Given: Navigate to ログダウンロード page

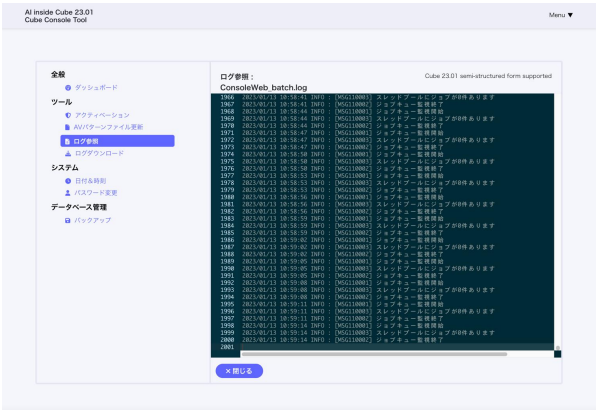Looking at the screenshot, I should [x=99, y=154].
